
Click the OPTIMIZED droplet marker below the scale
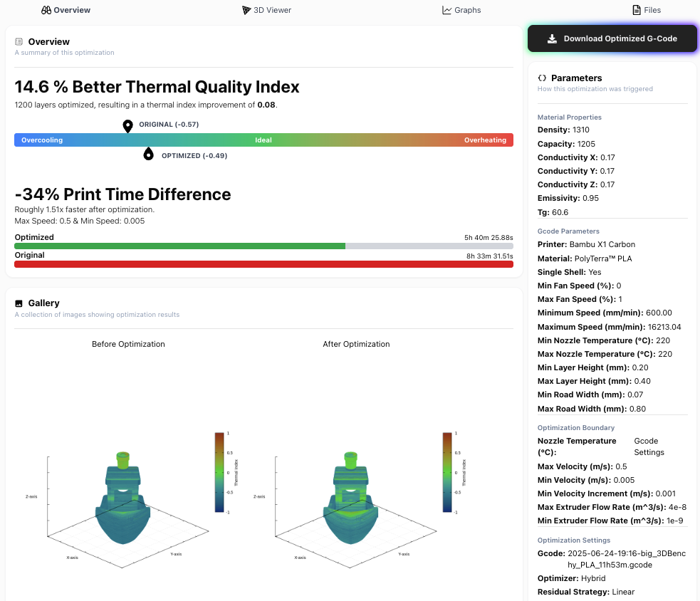point(148,153)
